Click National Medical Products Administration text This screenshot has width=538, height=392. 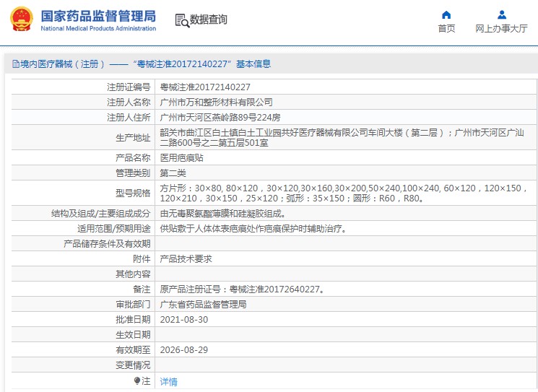(98, 28)
